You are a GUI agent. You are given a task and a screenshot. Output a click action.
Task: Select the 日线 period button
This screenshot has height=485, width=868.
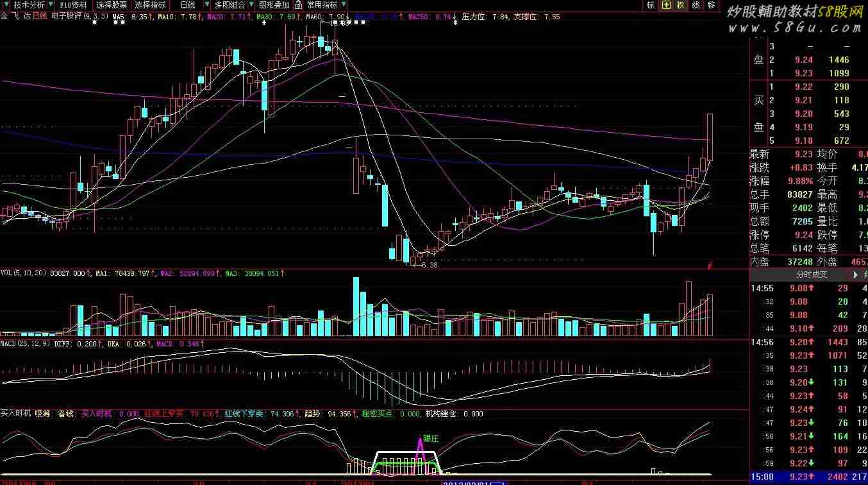coord(187,4)
